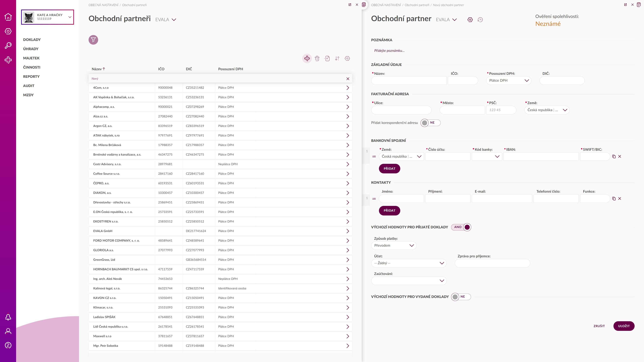Image resolution: width=644 pixels, height=362 pixels.
Task: Add new partner with the plus toolbar icon
Action: click(x=307, y=59)
